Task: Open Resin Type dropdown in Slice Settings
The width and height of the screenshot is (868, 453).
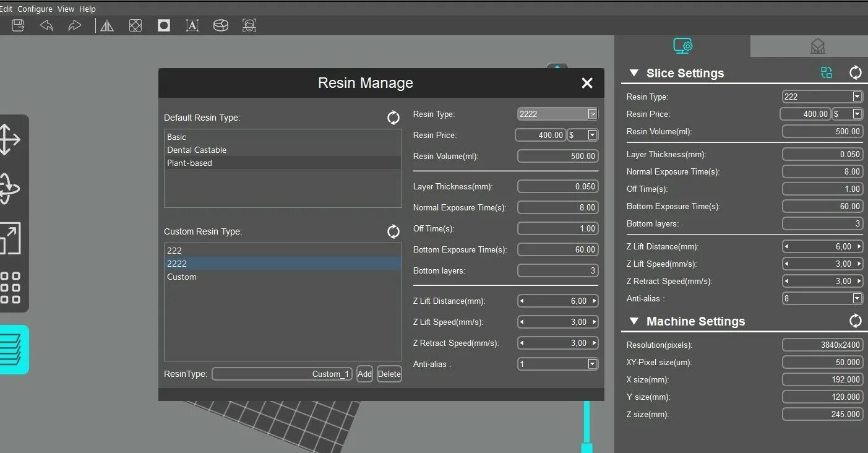Action: (x=857, y=97)
